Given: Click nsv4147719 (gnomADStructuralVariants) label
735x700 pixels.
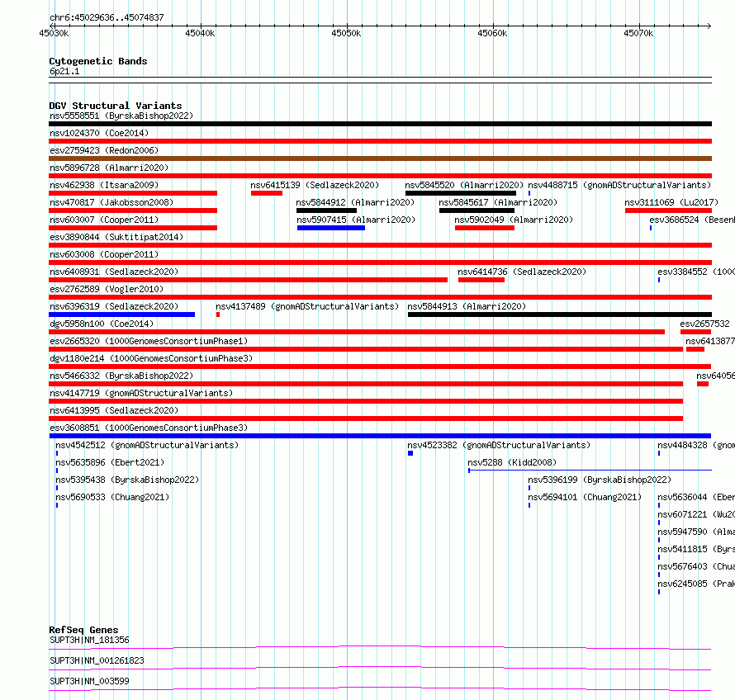Looking at the screenshot, I should pos(141,393).
